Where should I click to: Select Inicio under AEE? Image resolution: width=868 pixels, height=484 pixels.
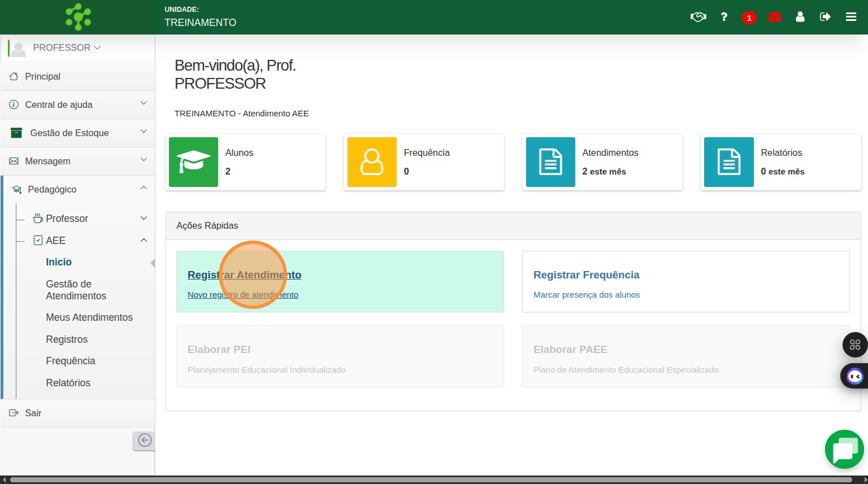coord(59,262)
